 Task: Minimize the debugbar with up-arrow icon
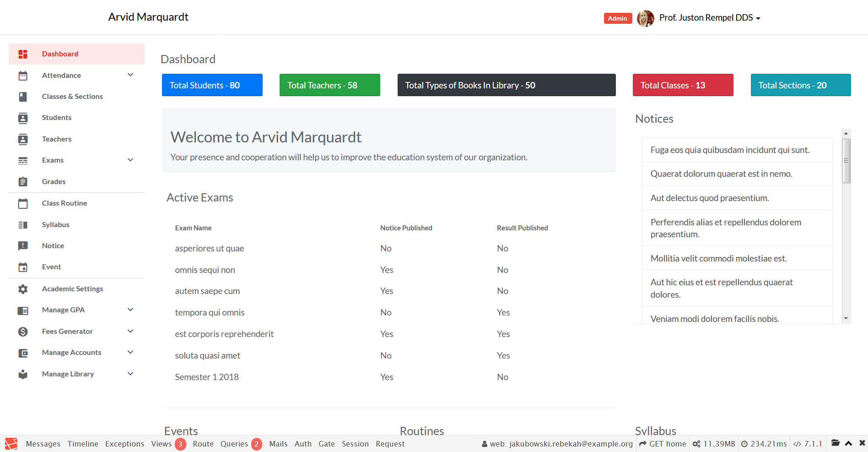pos(848,443)
